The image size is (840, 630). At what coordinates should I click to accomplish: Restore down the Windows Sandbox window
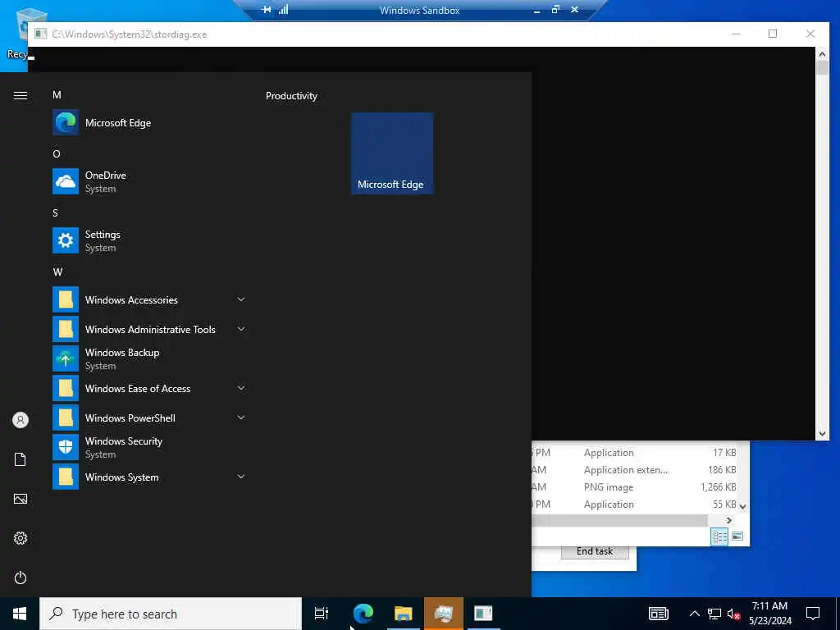coord(555,9)
